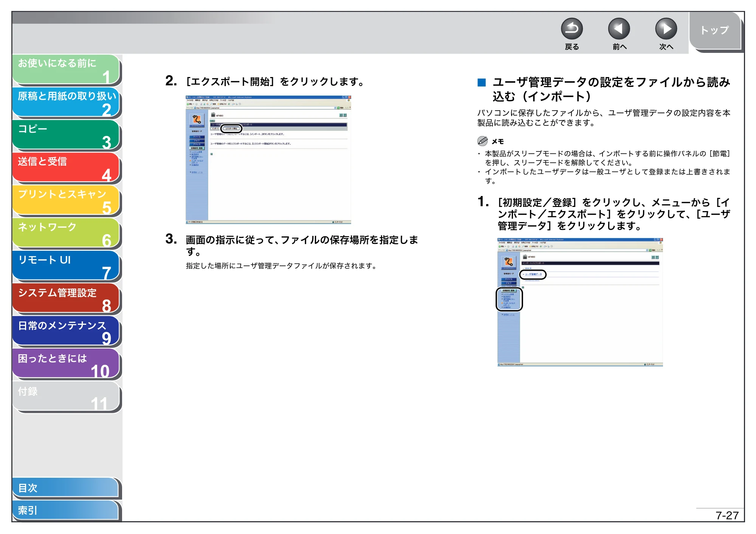
Task: Click the 前へ (previous page) arrow icon
Action: coord(619,29)
